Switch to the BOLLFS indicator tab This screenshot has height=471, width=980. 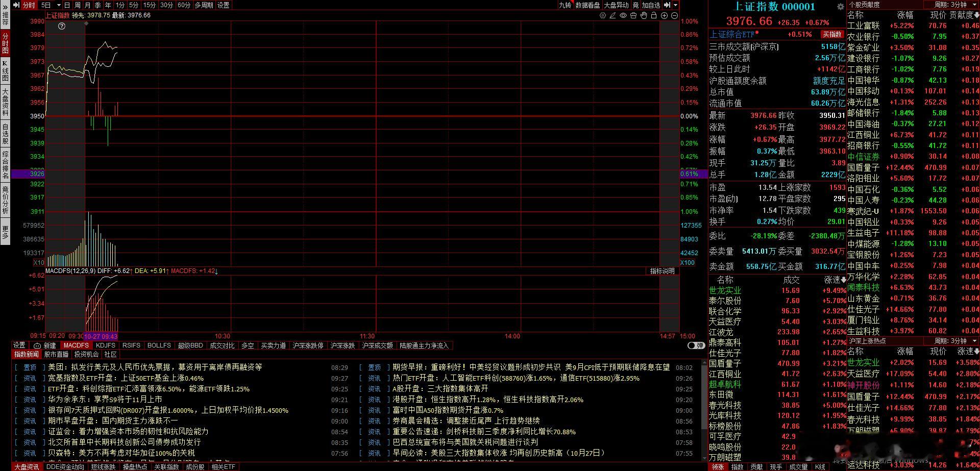159,345
